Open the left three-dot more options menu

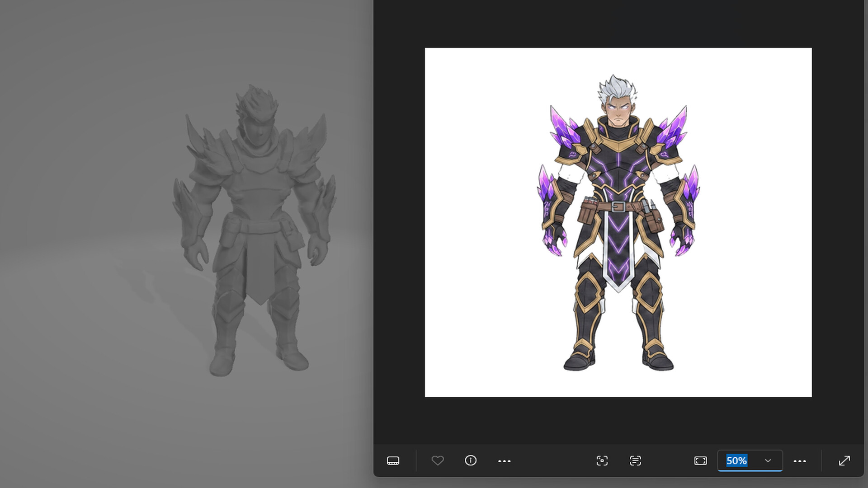coord(504,461)
